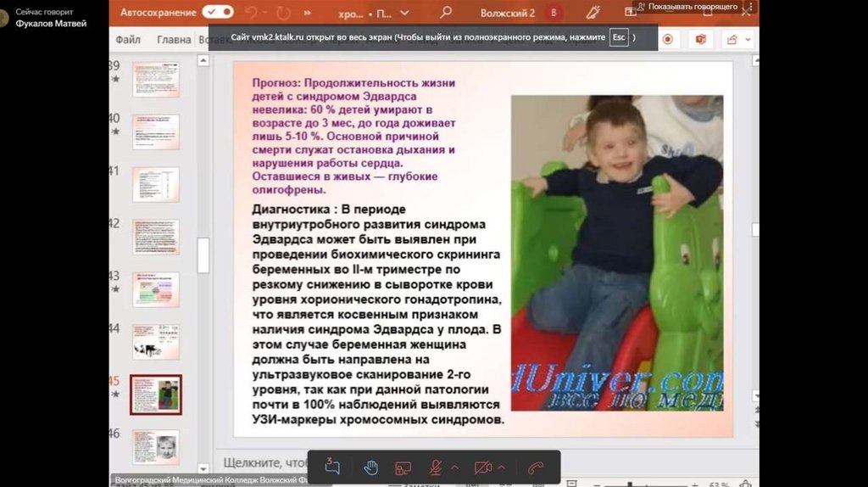Select slide 46 thumbnail
This screenshot has width=868, height=487.
click(156, 446)
